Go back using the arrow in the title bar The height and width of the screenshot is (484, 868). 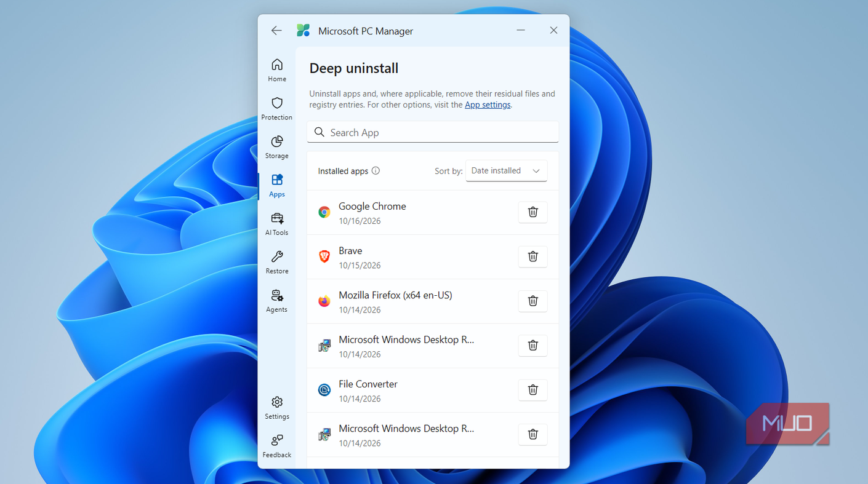[276, 31]
